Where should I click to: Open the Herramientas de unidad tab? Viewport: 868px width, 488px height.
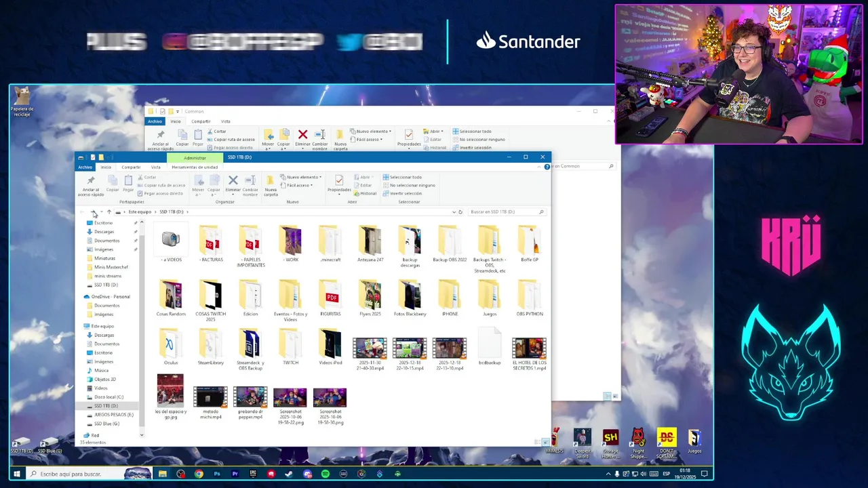[x=195, y=167]
